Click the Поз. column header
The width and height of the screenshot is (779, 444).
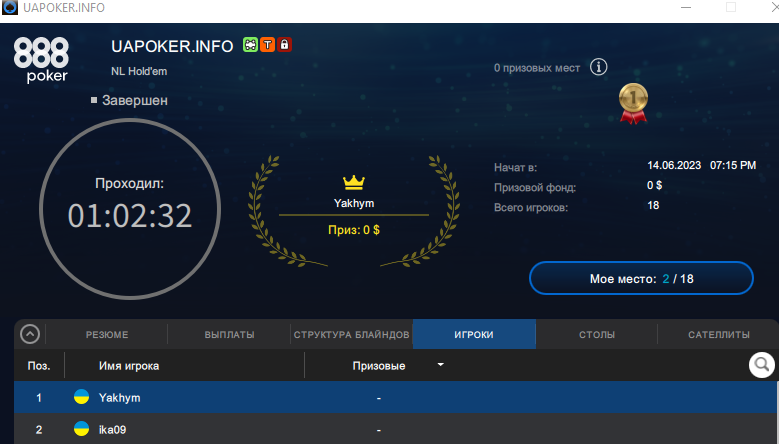tap(39, 366)
